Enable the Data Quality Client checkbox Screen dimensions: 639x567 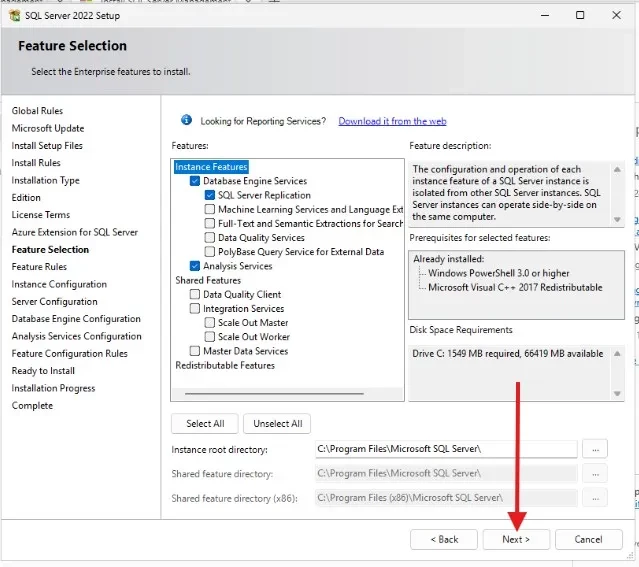(195, 294)
